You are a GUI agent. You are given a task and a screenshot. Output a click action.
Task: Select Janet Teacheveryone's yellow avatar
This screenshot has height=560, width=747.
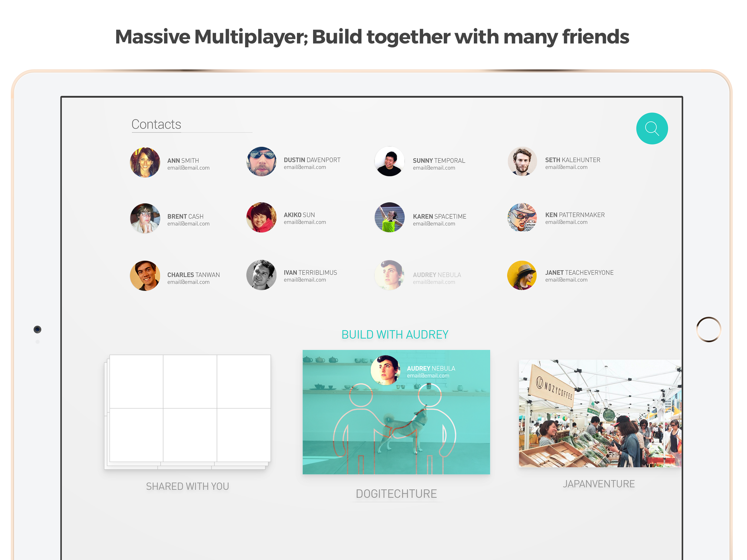click(522, 275)
